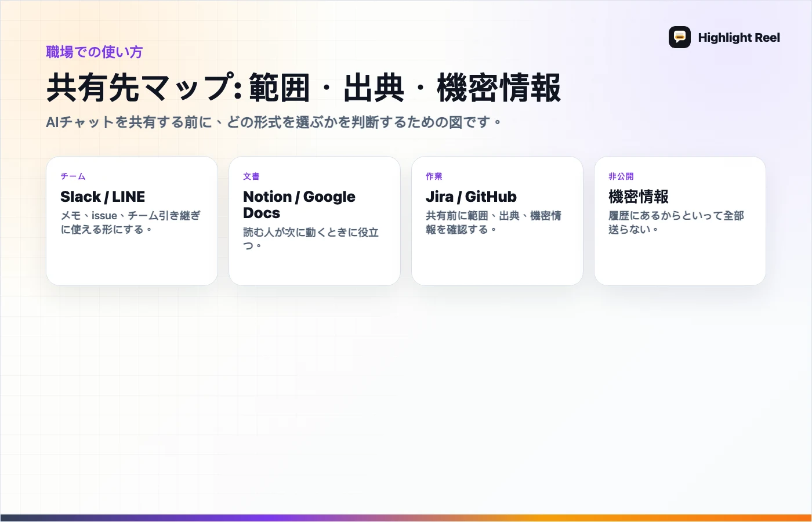Click the subtitle beginning AIチャットを共有する前に
Image resolution: width=812 pixels, height=522 pixels.
[274, 122]
